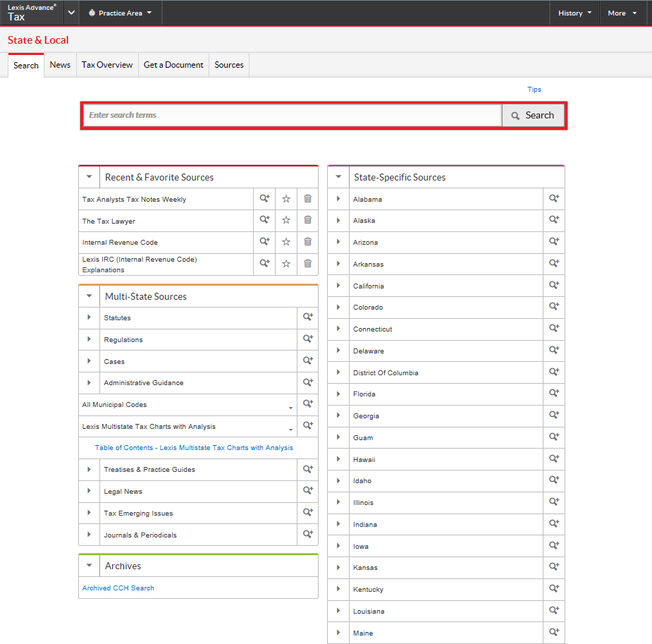
Task: Open the Archived CCH Search link
Action: click(118, 588)
